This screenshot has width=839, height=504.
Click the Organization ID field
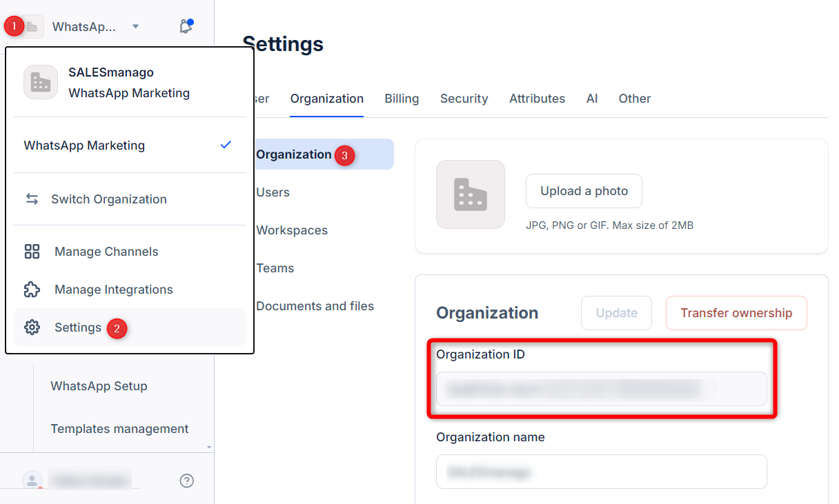click(x=602, y=389)
